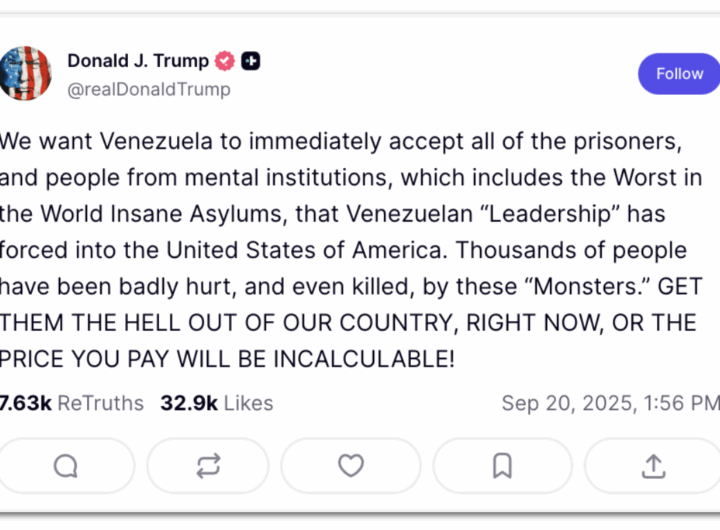Image resolution: width=720 pixels, height=530 pixels.
Task: Click the red verified checkmark badge
Action: pos(226,61)
